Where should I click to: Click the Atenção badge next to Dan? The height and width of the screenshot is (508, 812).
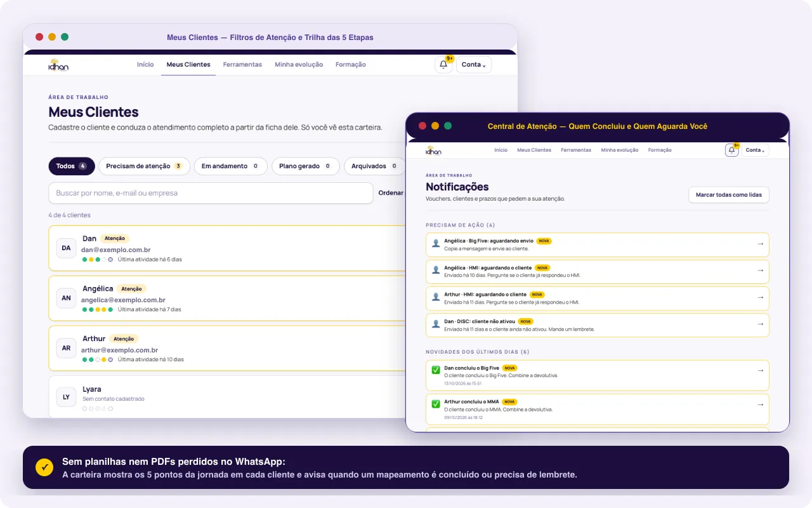(x=115, y=239)
